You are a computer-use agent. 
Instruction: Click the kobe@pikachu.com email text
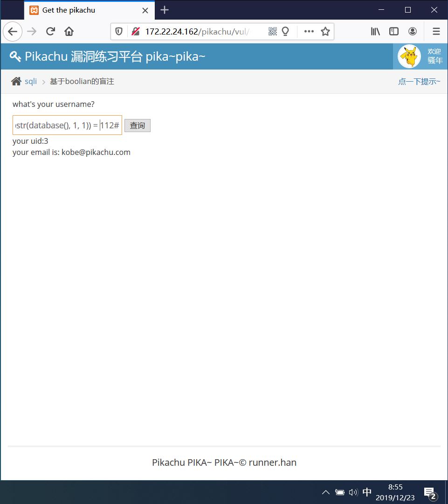(x=96, y=152)
